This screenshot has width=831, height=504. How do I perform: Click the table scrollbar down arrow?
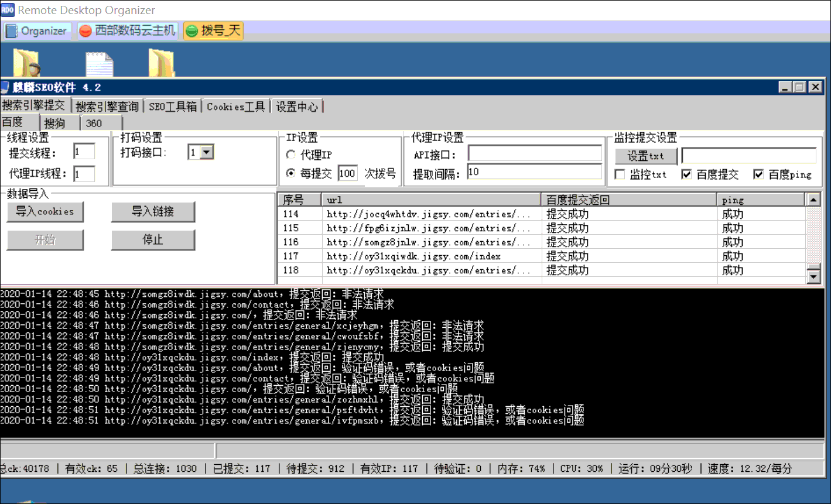coord(813,276)
